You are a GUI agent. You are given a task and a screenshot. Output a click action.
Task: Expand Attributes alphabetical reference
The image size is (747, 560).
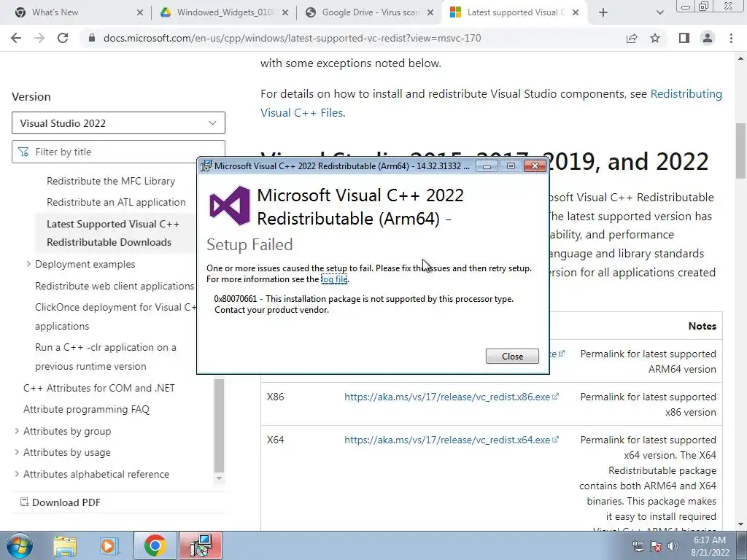(17, 474)
